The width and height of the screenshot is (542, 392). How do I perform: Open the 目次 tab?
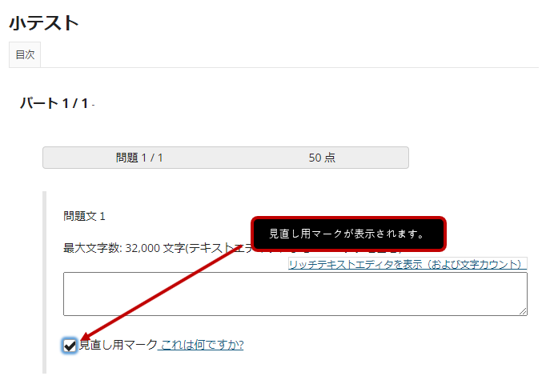(25, 54)
